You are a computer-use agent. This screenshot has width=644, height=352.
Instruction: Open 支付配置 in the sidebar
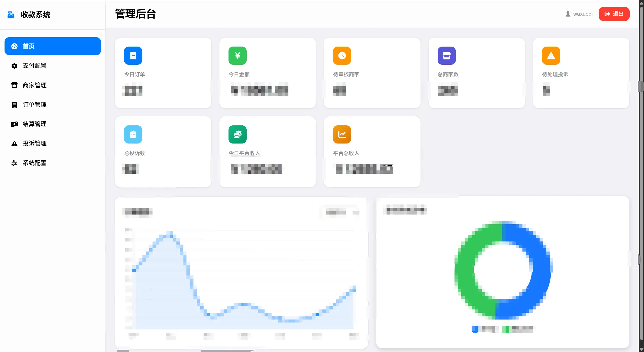pos(34,66)
